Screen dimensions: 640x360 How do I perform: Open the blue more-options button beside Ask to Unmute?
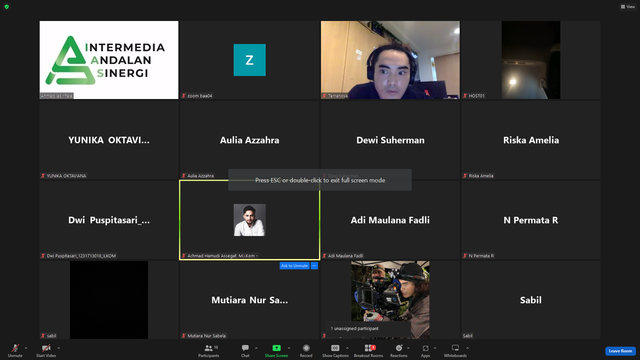coord(314,266)
